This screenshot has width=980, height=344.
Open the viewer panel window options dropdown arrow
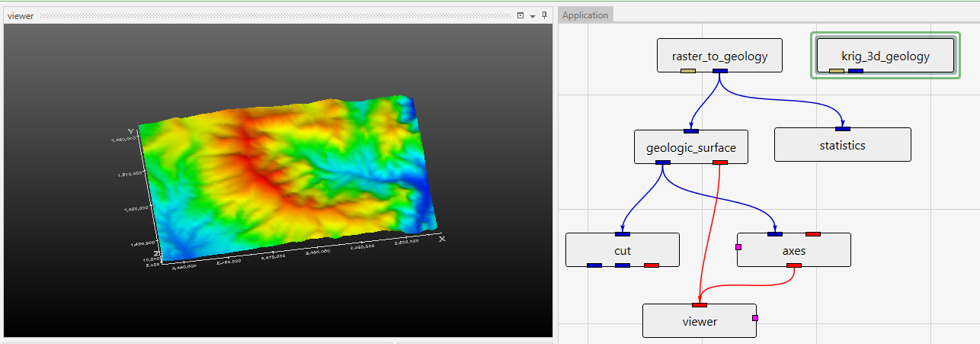(x=533, y=16)
